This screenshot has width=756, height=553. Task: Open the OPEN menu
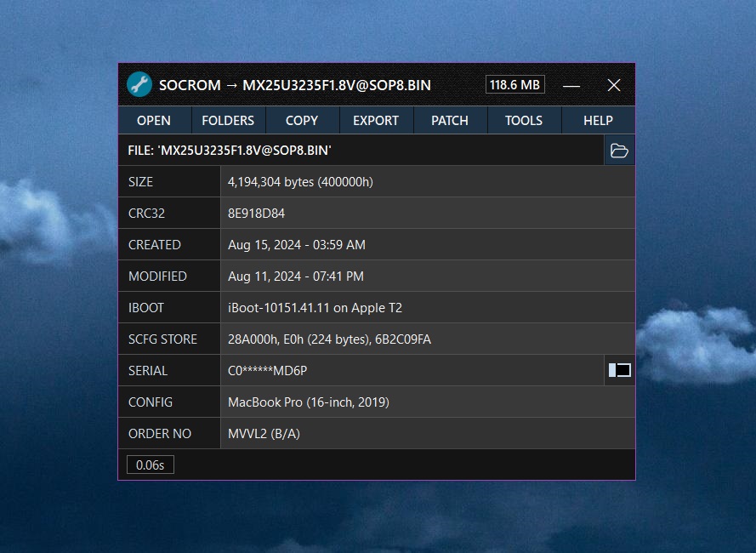(x=154, y=120)
